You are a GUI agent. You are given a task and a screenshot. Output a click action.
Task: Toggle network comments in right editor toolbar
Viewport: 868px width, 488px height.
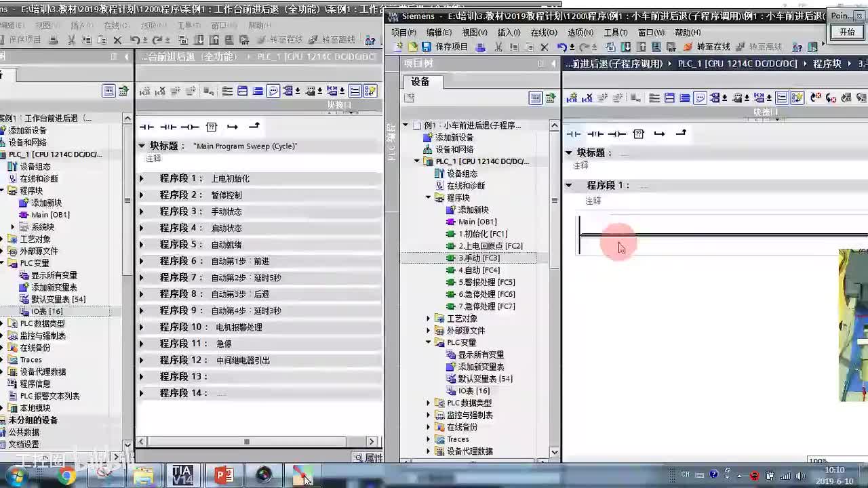coord(701,98)
